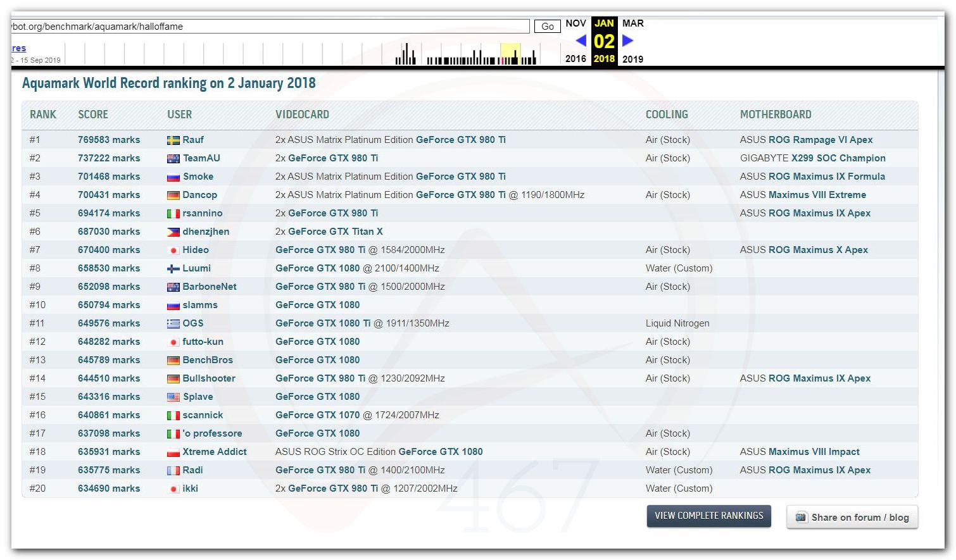
Task: Click the MOTHERBOARD column header
Action: tap(776, 115)
